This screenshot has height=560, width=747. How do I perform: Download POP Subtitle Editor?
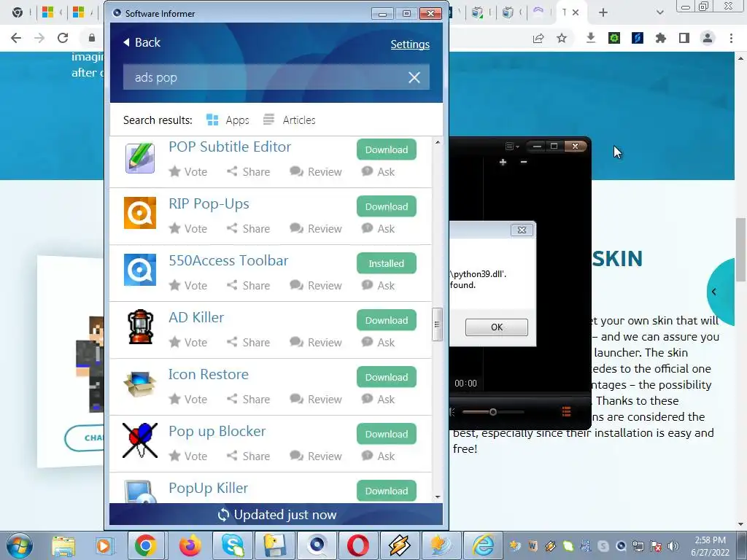click(x=387, y=149)
